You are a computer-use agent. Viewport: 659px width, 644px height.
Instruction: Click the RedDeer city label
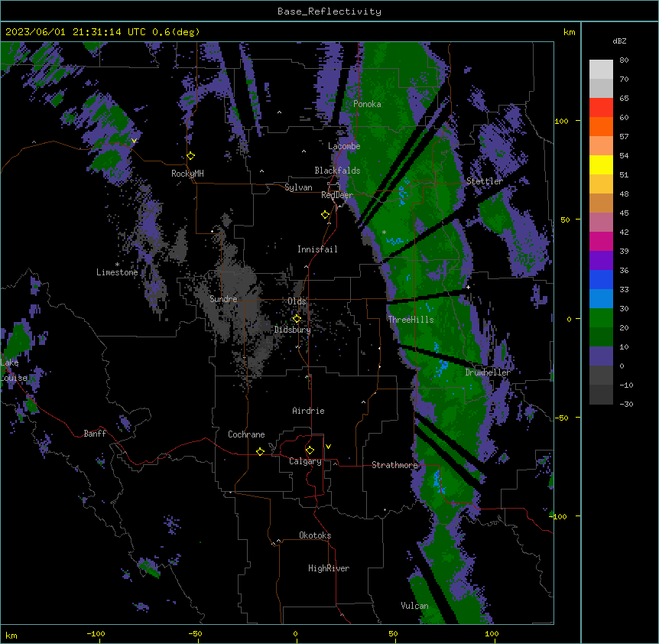point(336,195)
